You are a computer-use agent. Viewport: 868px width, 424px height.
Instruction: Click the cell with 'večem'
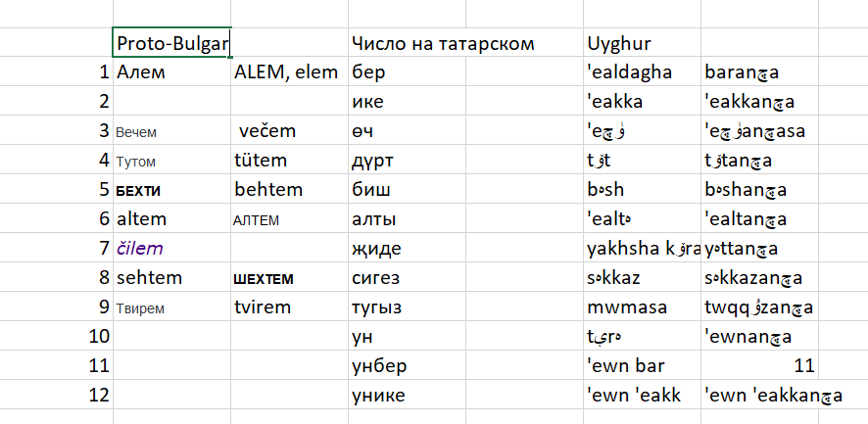[x=290, y=130]
